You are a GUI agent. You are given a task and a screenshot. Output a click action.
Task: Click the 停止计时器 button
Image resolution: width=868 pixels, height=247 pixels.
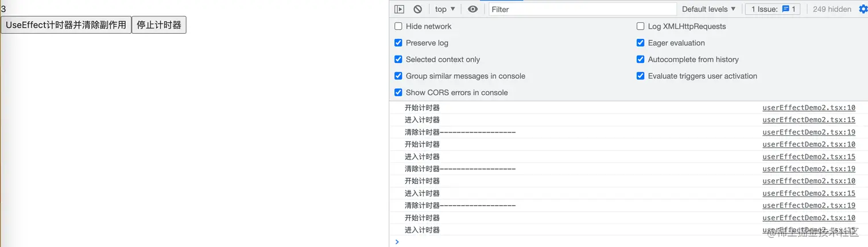[x=159, y=25]
